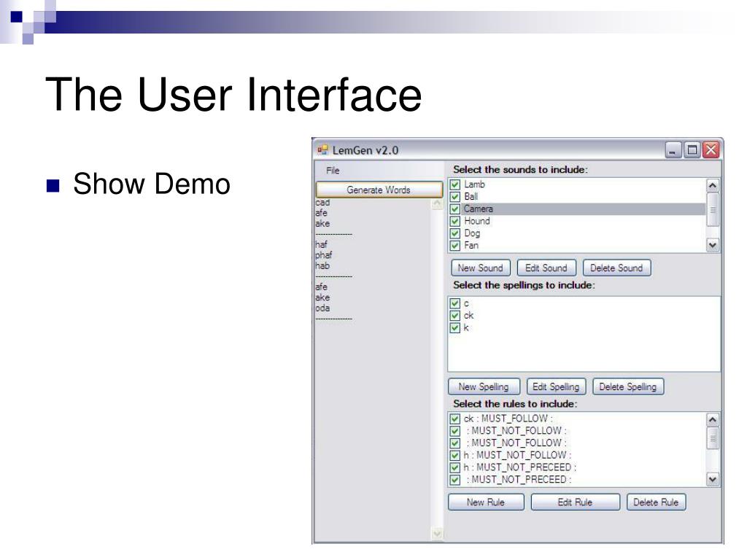
Task: Select the 'ck' spelling row
Action: coord(584,315)
